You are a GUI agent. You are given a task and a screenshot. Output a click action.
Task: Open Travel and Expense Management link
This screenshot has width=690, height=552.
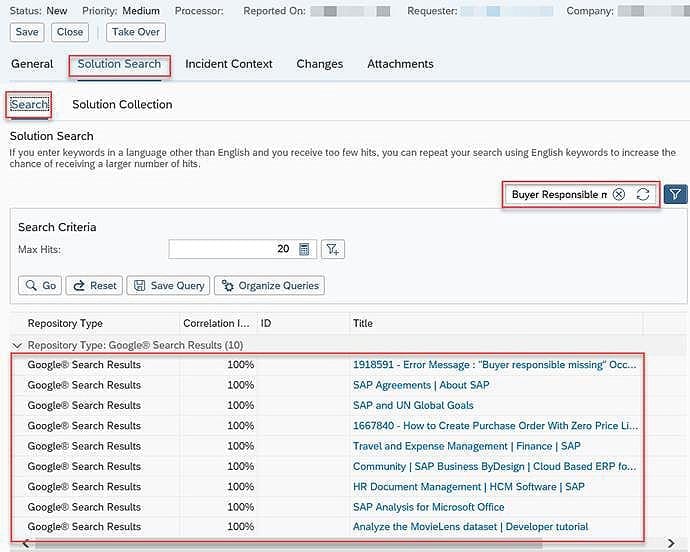(x=466, y=446)
